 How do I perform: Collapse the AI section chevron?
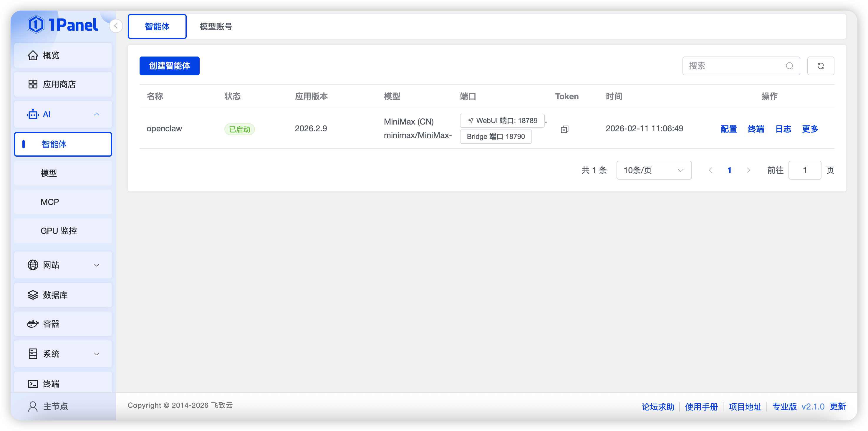click(x=97, y=114)
